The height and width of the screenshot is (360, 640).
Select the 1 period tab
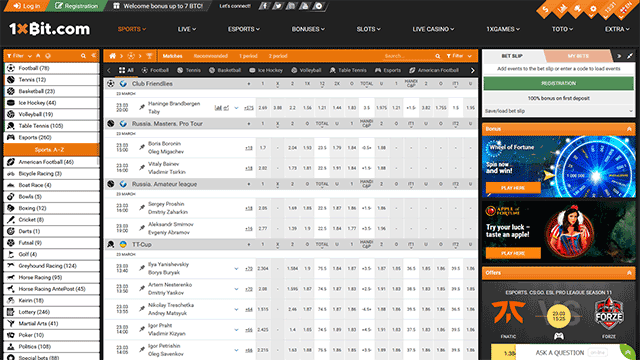tap(248, 56)
